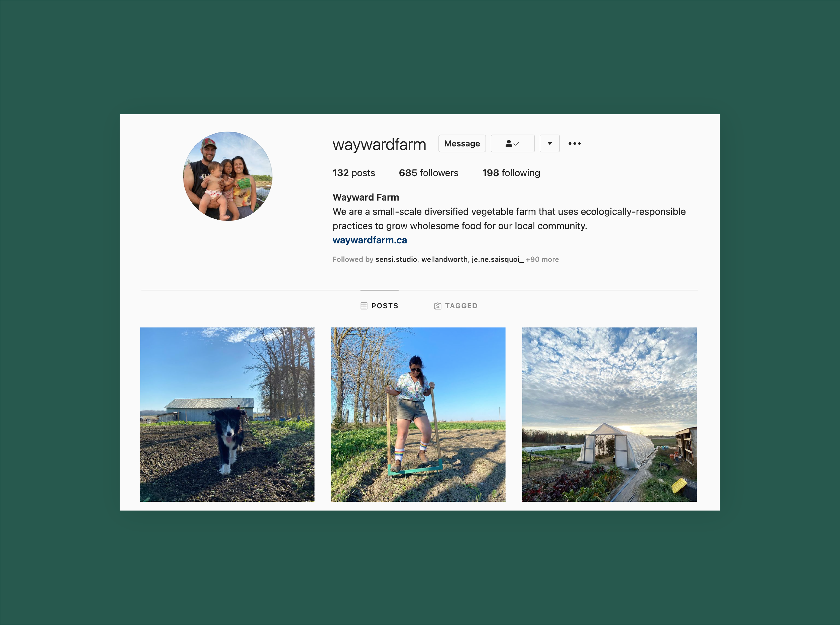840x625 pixels.
Task: Open je.ne.saisquoi_ follower profile
Action: pos(498,260)
